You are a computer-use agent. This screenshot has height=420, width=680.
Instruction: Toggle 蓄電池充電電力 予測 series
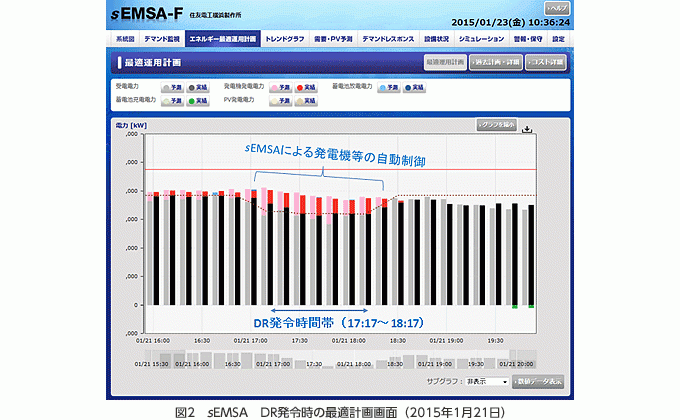coord(172,101)
